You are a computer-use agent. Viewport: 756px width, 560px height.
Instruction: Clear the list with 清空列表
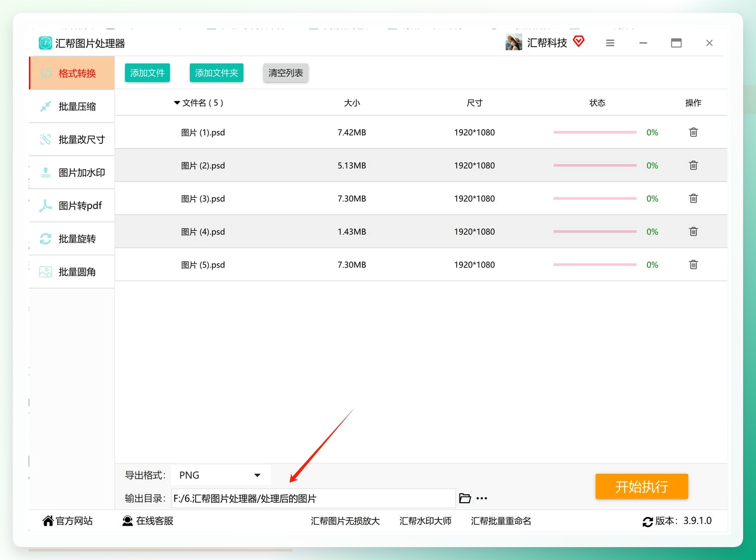tap(286, 73)
